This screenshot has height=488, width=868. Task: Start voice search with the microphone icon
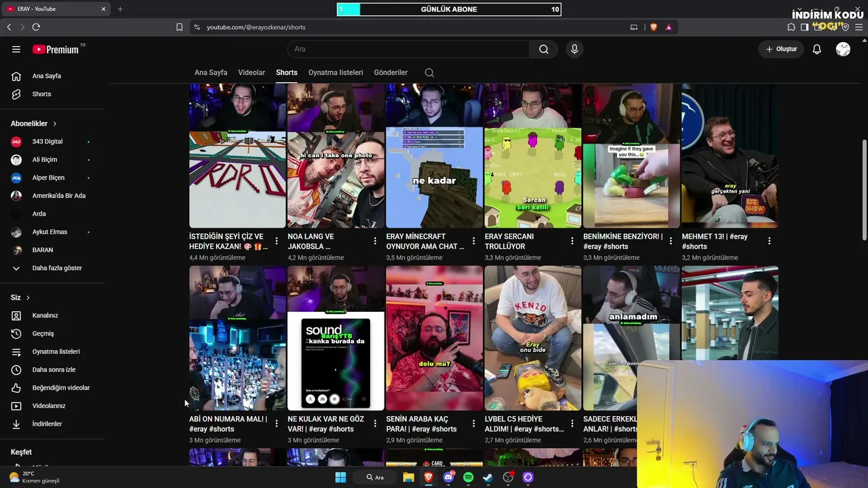click(x=574, y=49)
